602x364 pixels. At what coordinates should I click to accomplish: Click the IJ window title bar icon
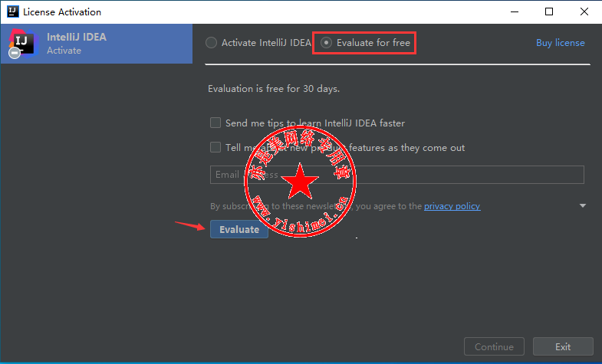pos(13,11)
